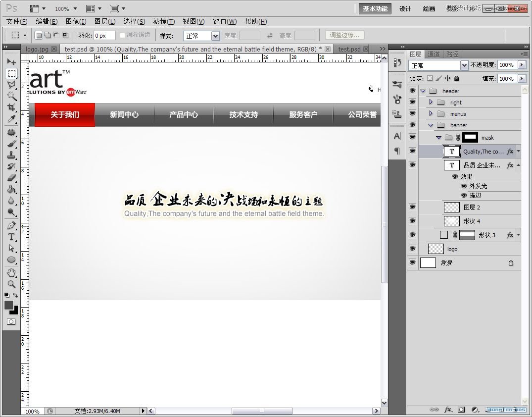
Task: Open the Character panel icon
Action: pos(397,136)
